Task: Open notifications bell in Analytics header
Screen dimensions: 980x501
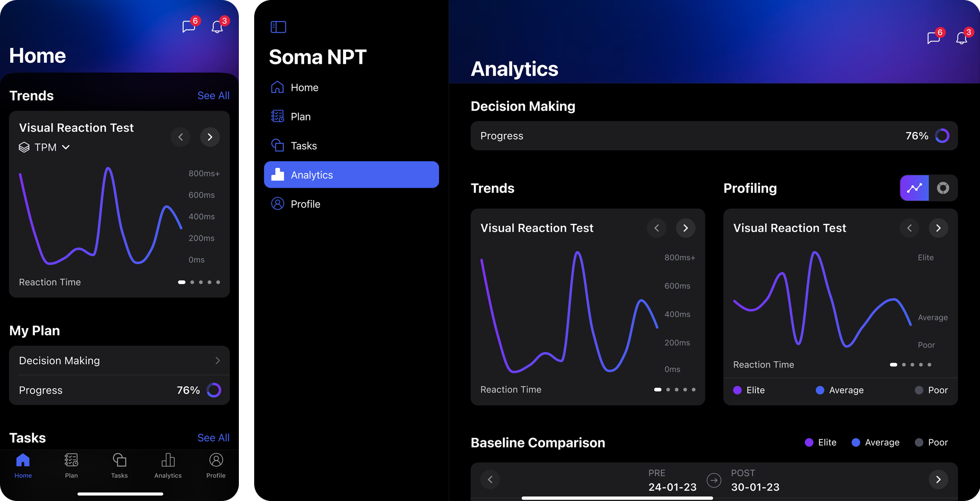Action: coord(962,38)
